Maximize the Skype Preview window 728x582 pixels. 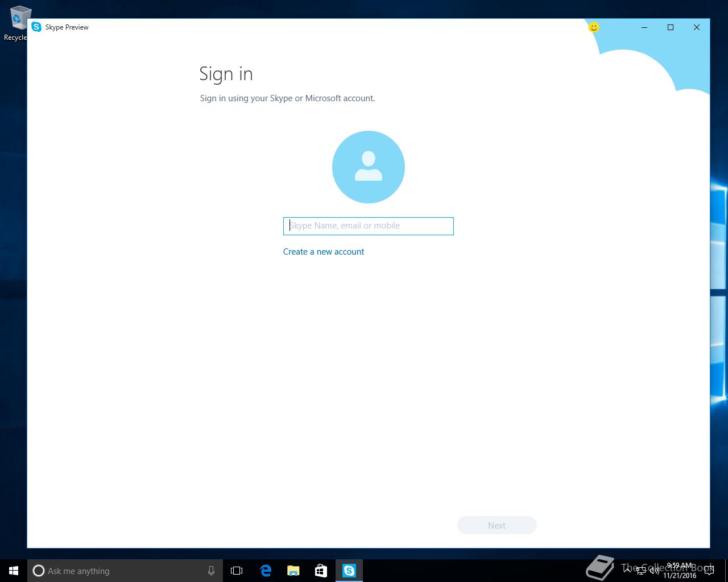tap(671, 27)
